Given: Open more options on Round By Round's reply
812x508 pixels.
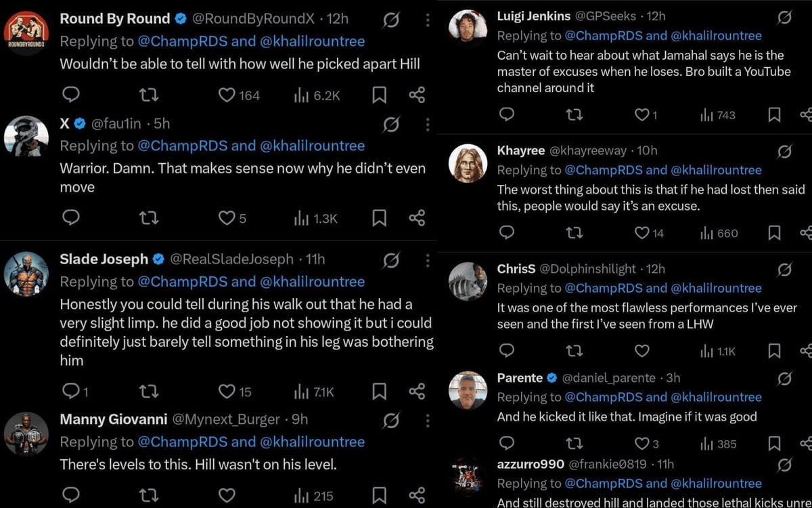Looking at the screenshot, I should tap(428, 20).
